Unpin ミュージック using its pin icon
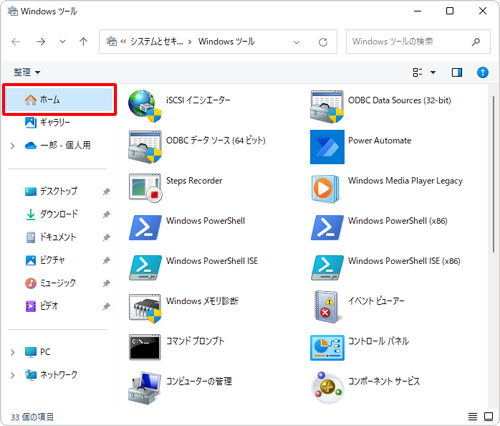This screenshot has height=426, width=500. click(x=106, y=284)
